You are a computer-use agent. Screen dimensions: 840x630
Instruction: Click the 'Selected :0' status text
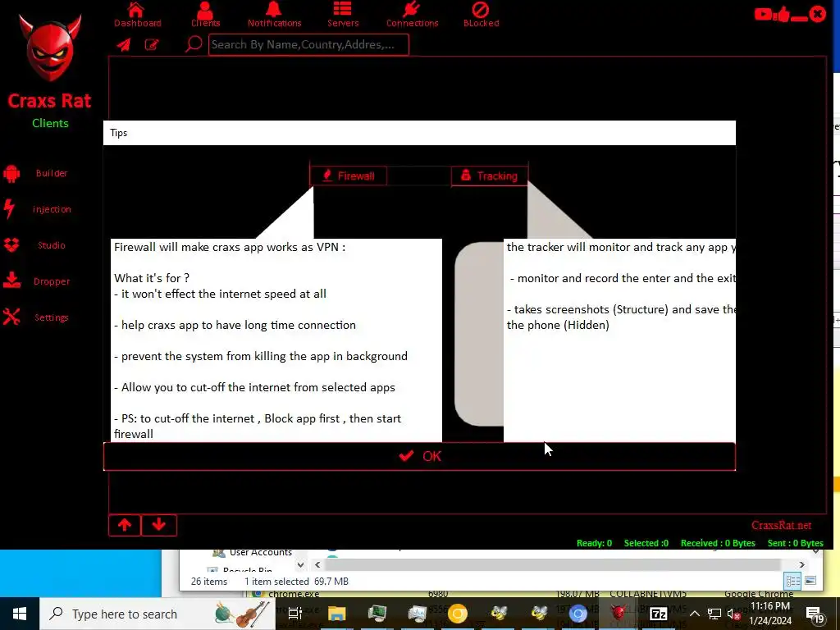tap(646, 543)
